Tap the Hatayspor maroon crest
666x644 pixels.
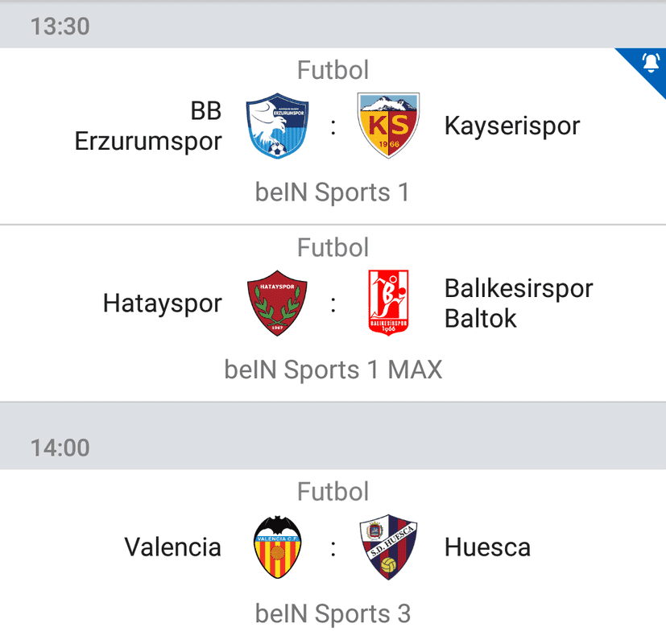277,303
